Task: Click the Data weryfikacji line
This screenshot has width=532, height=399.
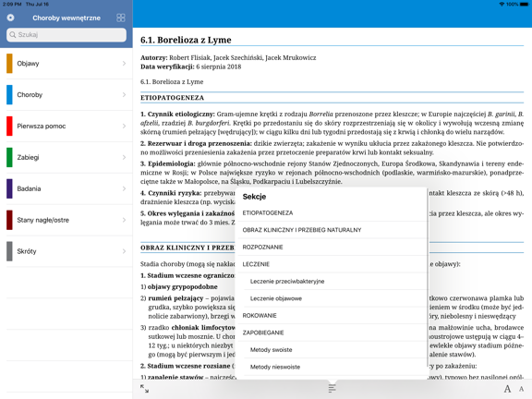Action: [x=191, y=66]
